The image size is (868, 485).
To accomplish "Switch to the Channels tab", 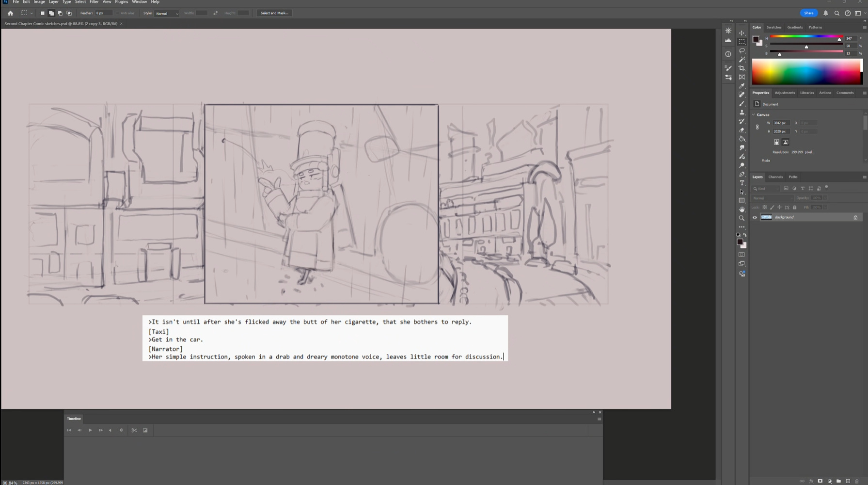I will [x=775, y=177].
